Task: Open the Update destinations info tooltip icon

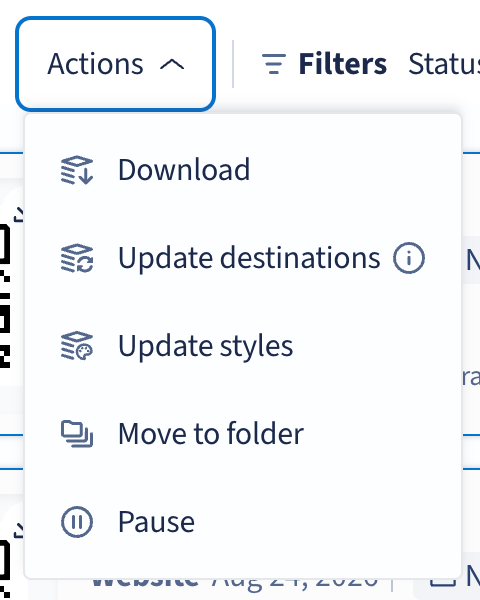Action: tap(409, 258)
